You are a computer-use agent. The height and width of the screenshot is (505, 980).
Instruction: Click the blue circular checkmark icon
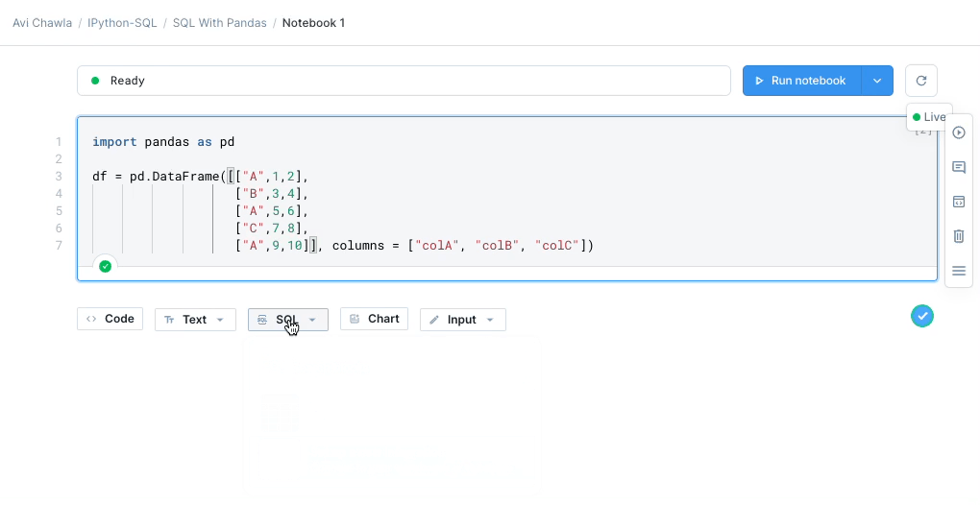pyautogui.click(x=921, y=316)
